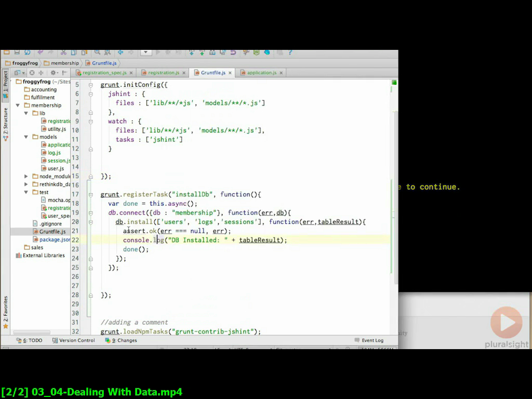This screenshot has width=532, height=399.
Task: Click the Back navigation arrow
Action: 121,52
